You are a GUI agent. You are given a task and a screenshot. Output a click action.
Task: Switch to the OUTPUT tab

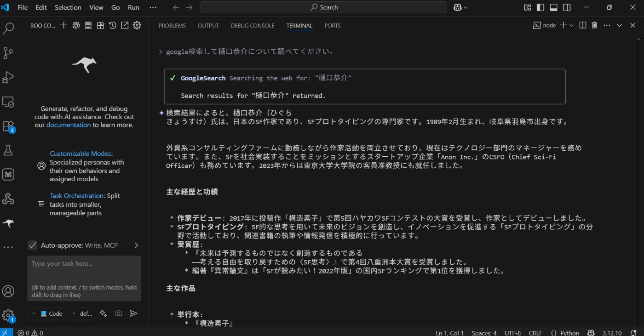coord(208,26)
